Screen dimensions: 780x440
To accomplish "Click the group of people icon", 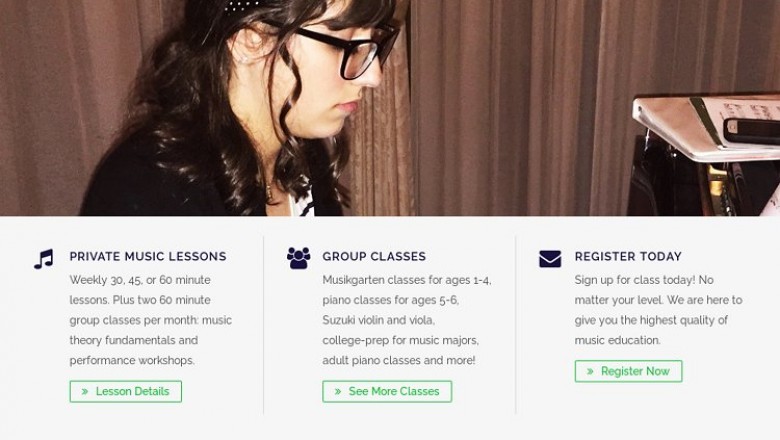I will click(x=298, y=258).
